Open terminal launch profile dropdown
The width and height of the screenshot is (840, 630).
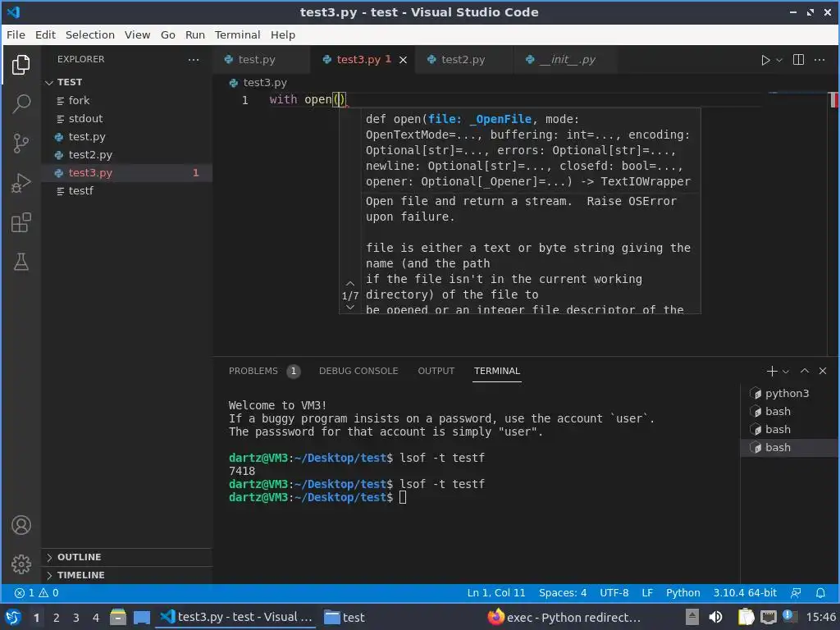click(x=785, y=372)
